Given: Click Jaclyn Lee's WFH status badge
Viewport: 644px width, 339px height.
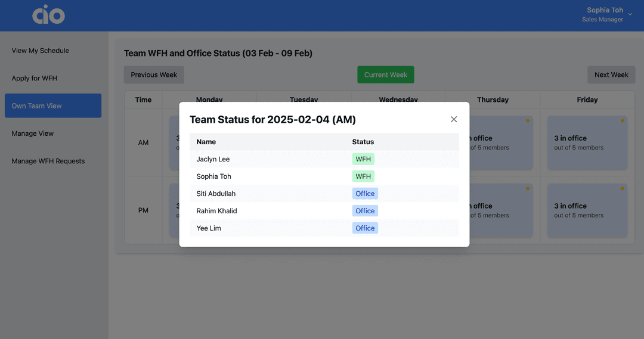Looking at the screenshot, I should coord(363,159).
